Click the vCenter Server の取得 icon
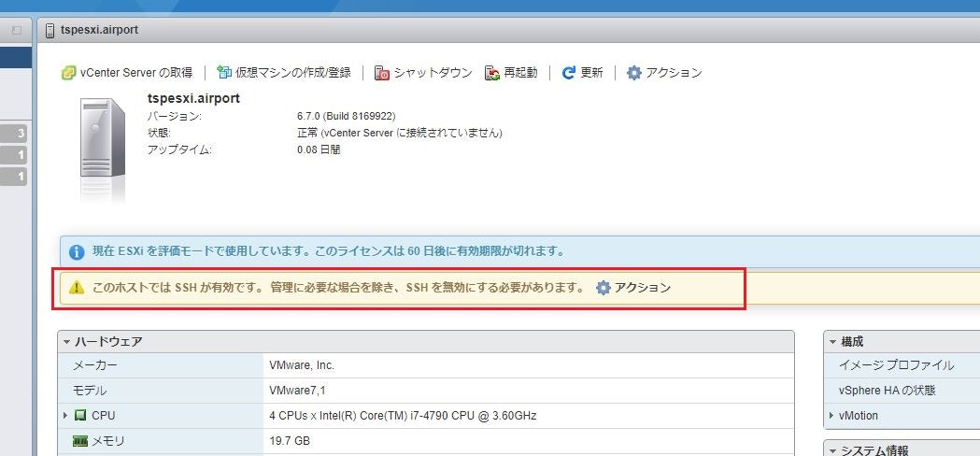 pos(68,73)
